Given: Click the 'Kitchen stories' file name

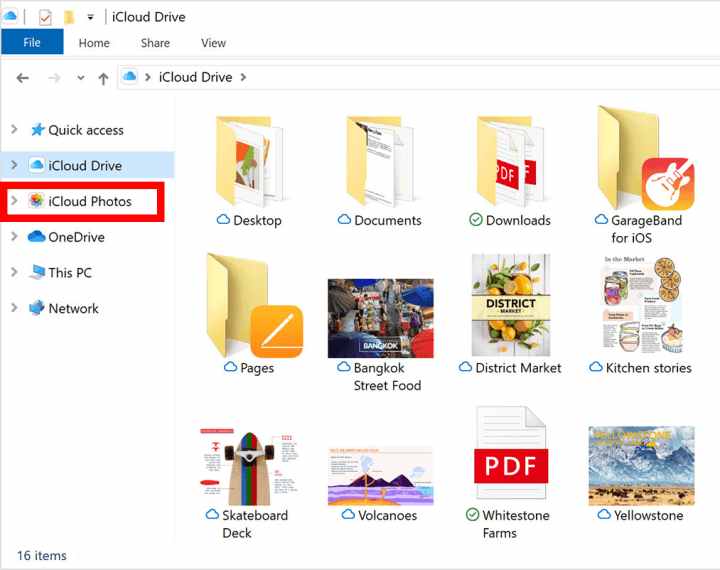Looking at the screenshot, I should click(648, 368).
